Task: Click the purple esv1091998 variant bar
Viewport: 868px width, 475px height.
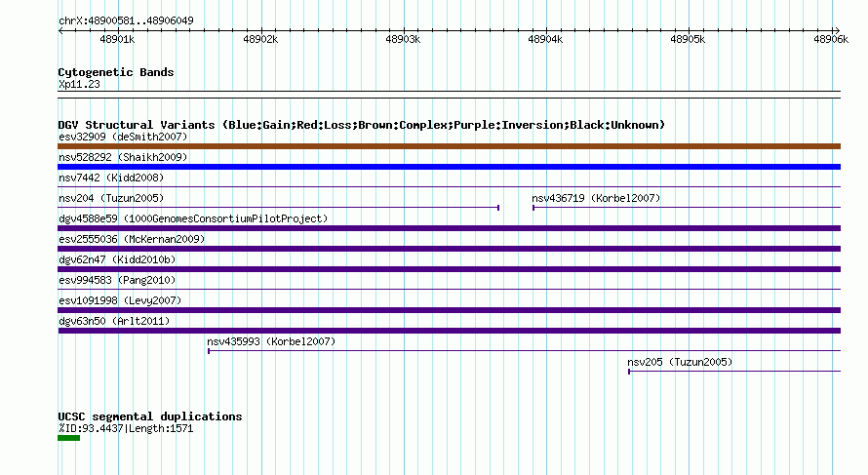Action: [x=449, y=310]
